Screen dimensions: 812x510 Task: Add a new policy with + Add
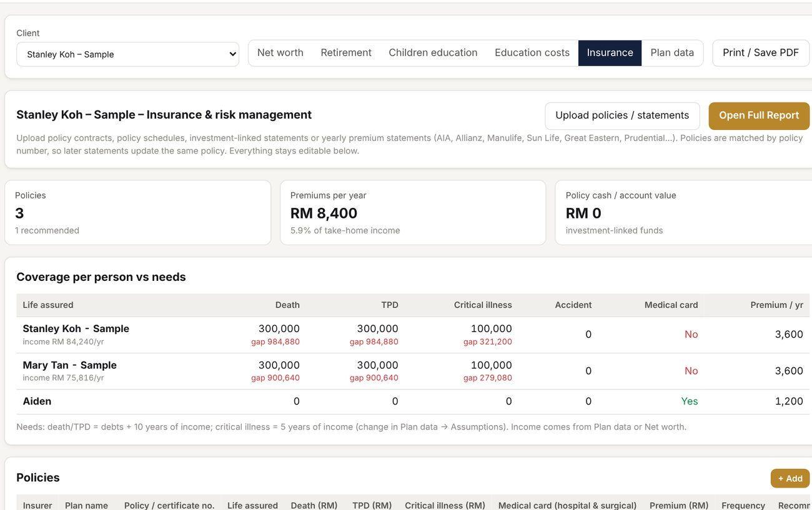click(x=790, y=479)
